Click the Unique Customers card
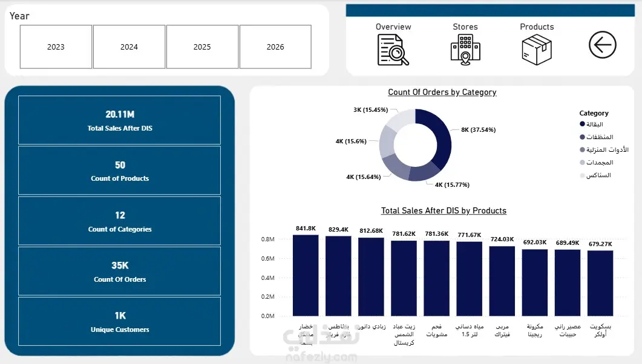Screen dimensions: 642x364 [120, 322]
